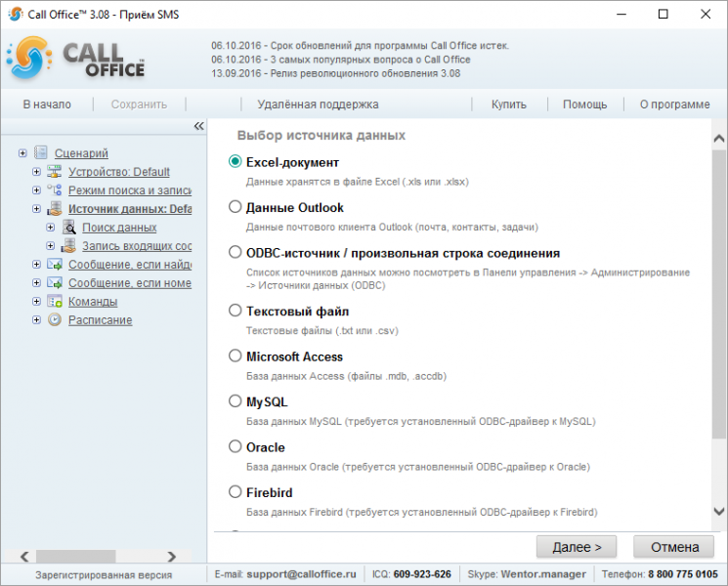
Task: Click the support@calloffice.ru email address
Action: click(301, 574)
